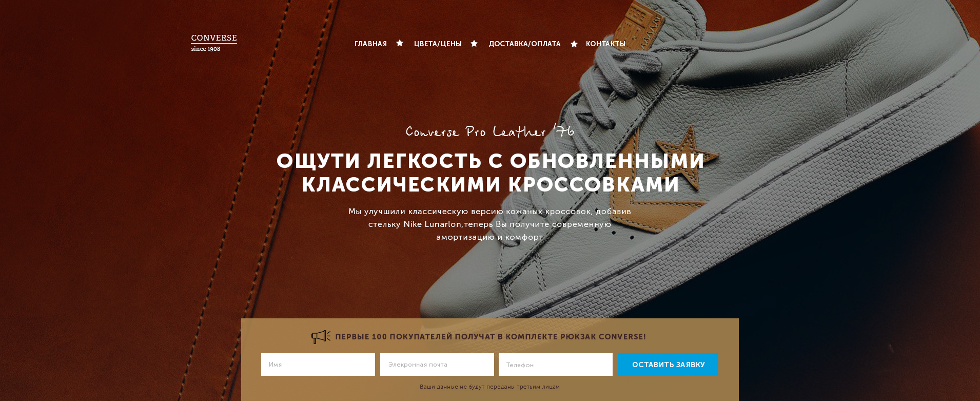
Task: Click the megaphone icon in promo banner
Action: tap(321, 337)
